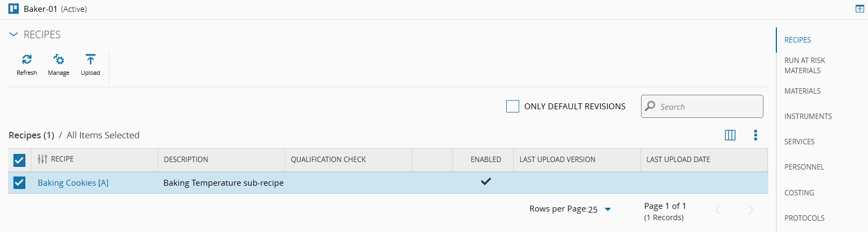Deselect the Baking Cookies row checkbox
Image resolution: width=868 pixels, height=232 pixels.
[x=19, y=182]
